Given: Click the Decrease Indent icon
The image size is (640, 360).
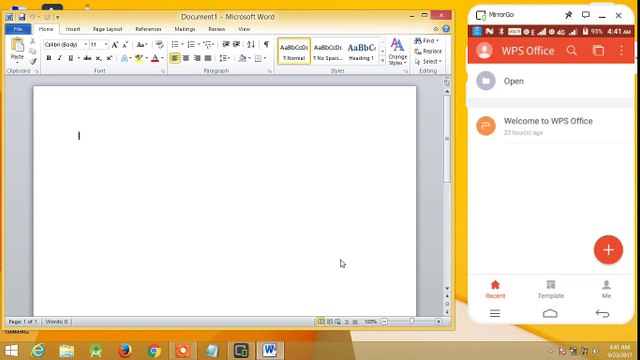Looking at the screenshot, I should click(x=226, y=44).
